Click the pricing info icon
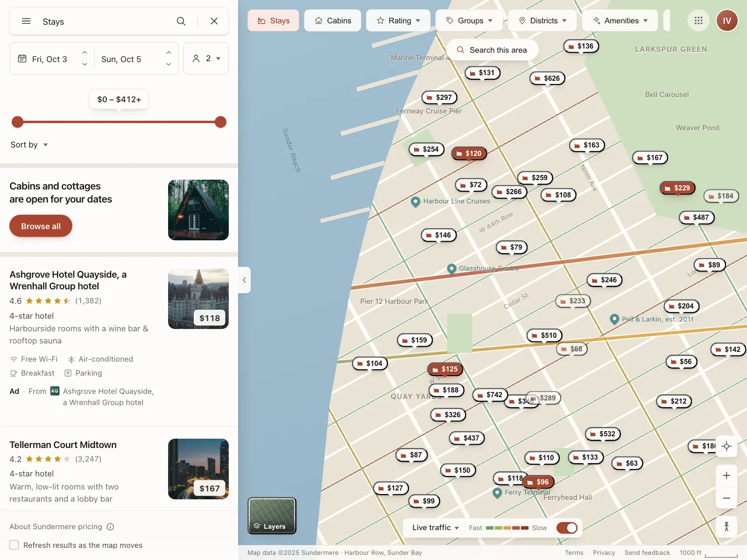The height and width of the screenshot is (560, 747). [x=110, y=527]
